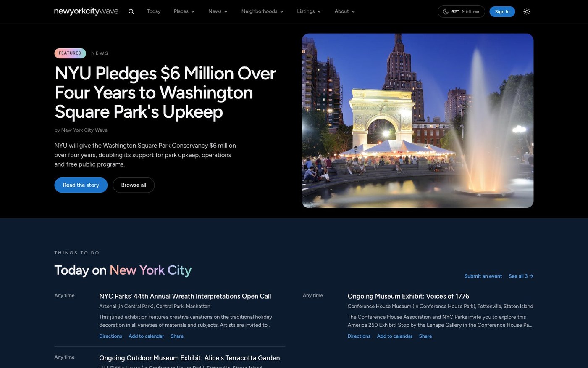Follow the See all 3 arrow link
588x368 pixels.
[x=521, y=276]
